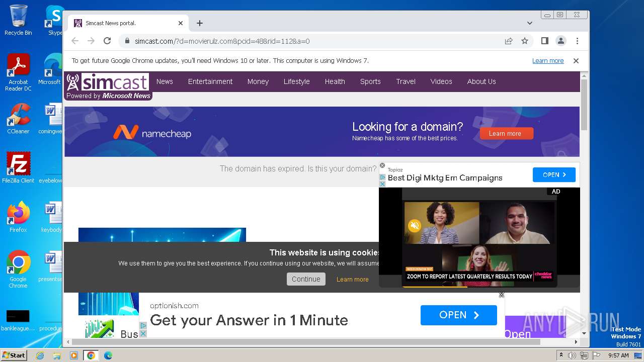Share this page icon in address bar
Image resolution: width=644 pixels, height=362 pixels.
coord(509,41)
